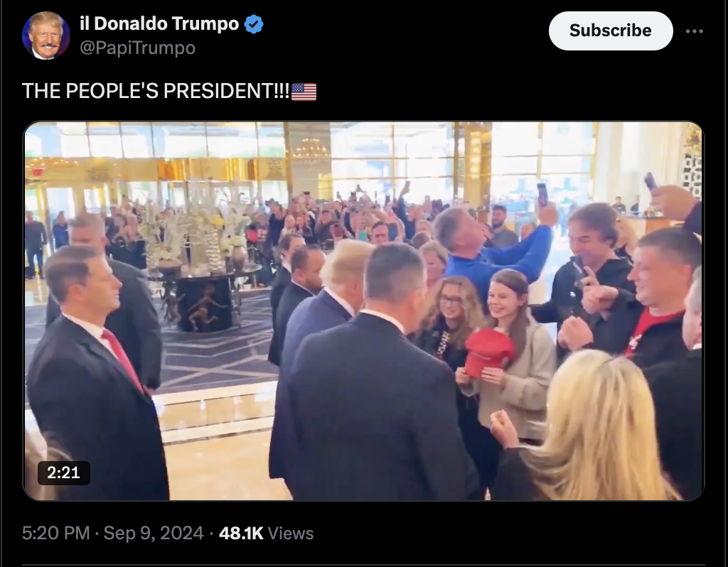Screen dimensions: 728x567
Task: Click the Views label beside 48.1K
Action: [291, 533]
